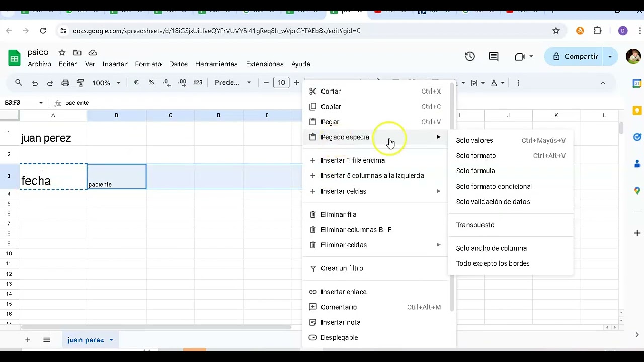The width and height of the screenshot is (644, 362).
Task: Open the all sheets list icon
Action: 47,340
